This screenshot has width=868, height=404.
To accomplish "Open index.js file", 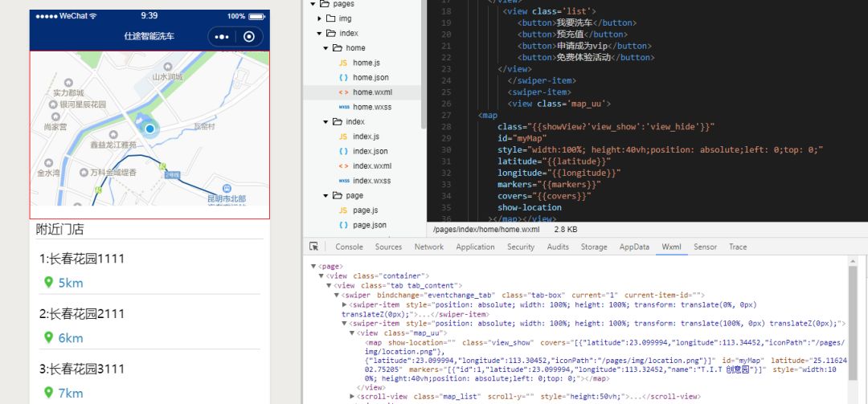I will 366,137.
